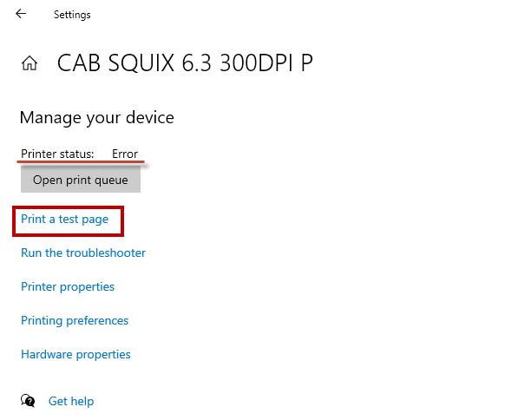Viewport: 525px width, 420px height.
Task: Click the Printer status label
Action: [x=57, y=154]
